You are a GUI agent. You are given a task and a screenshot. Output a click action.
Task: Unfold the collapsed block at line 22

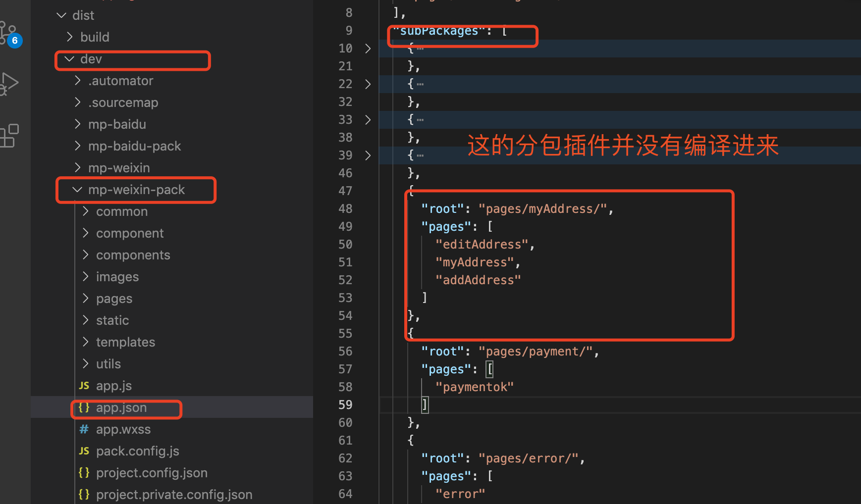pos(368,84)
